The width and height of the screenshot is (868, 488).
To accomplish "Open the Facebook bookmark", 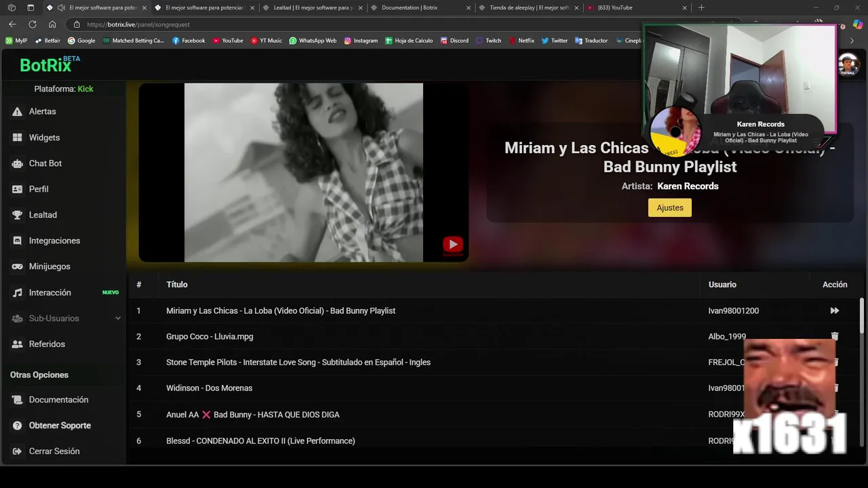I will coord(189,41).
